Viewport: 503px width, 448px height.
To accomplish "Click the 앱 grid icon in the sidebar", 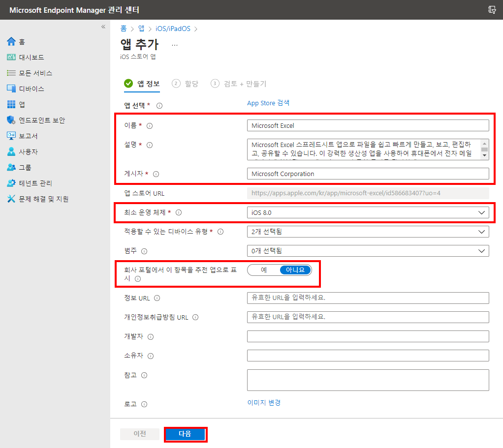I will pos(11,104).
